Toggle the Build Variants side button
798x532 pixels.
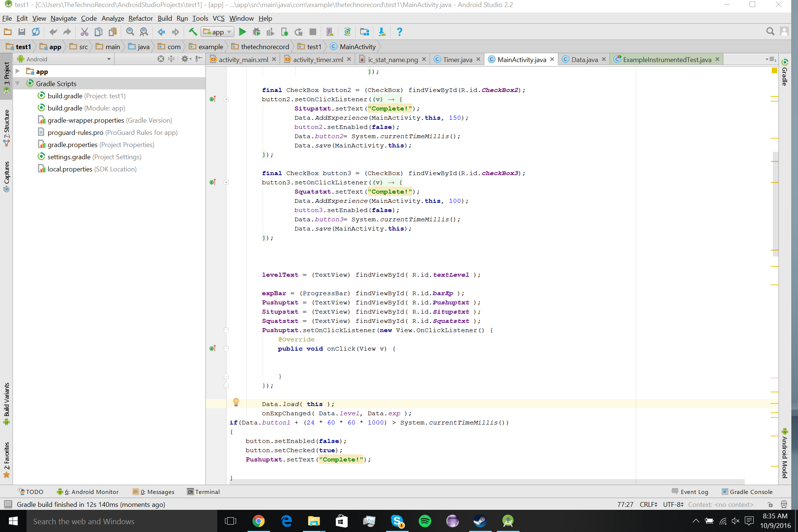(6, 404)
